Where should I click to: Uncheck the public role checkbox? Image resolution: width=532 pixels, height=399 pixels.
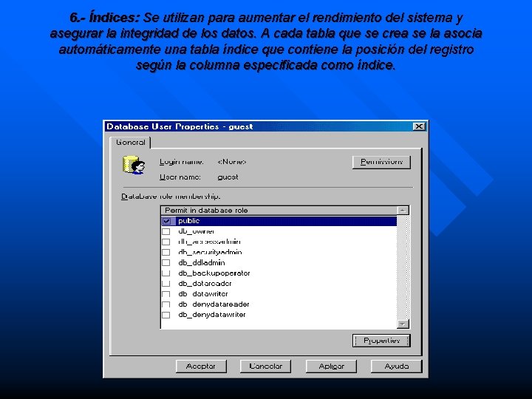point(166,221)
